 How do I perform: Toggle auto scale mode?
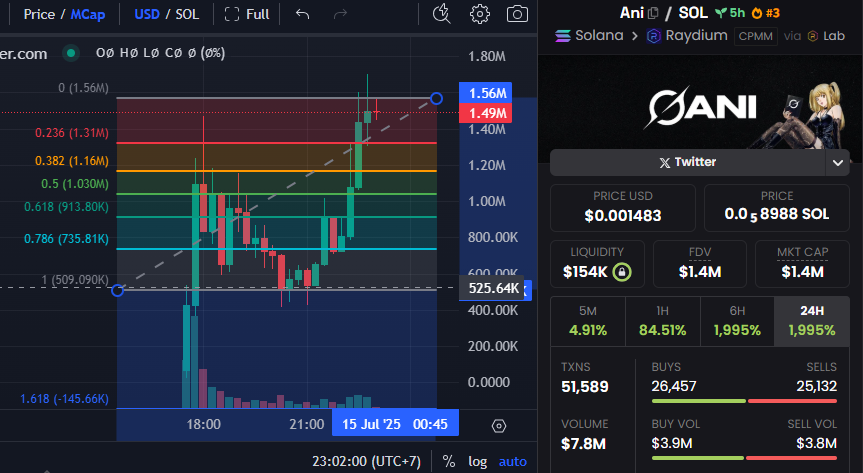[x=512, y=461]
